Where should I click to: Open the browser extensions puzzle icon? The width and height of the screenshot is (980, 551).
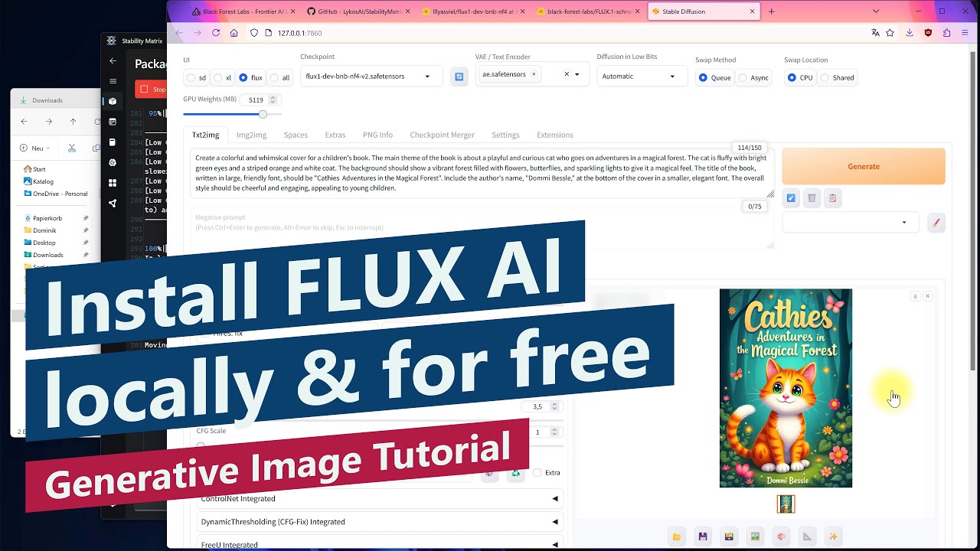pos(947,33)
